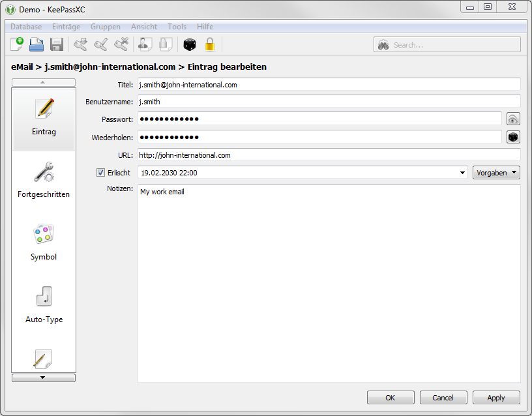Close the KeePassXC window
532x416 pixels.
pos(512,7)
